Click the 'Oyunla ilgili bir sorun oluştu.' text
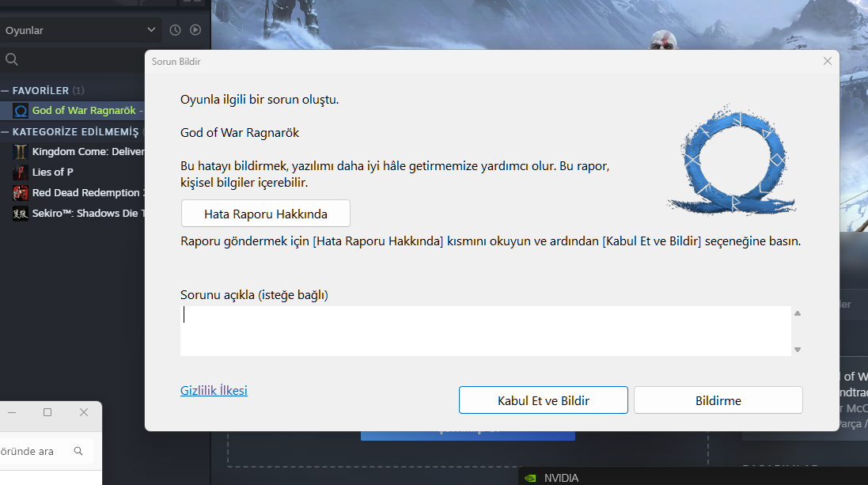Viewport: 868px width, 485px height. click(260, 100)
